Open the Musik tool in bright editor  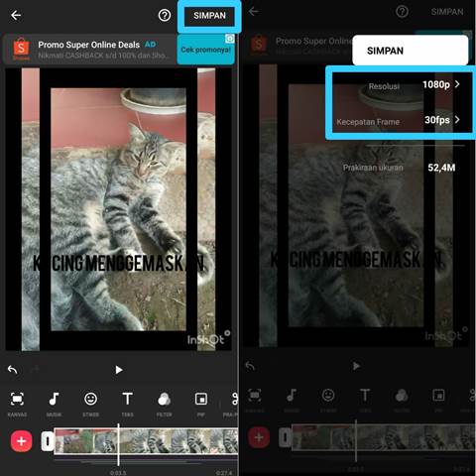click(x=54, y=404)
